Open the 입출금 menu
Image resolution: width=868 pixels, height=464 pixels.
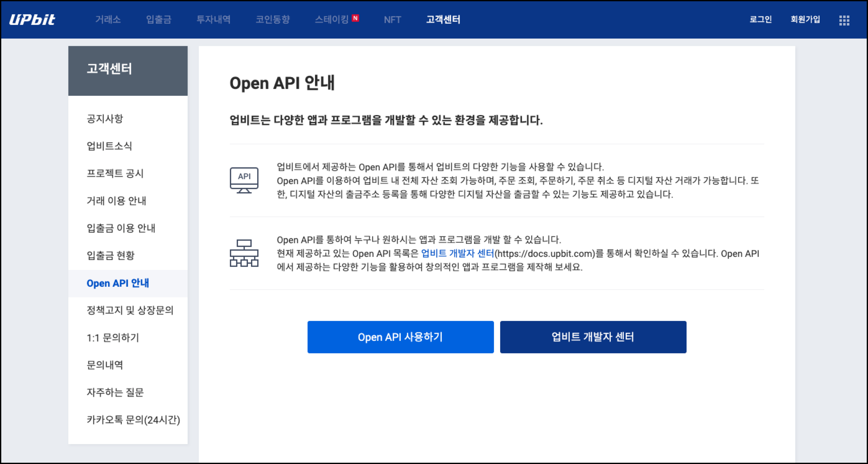pyautogui.click(x=159, y=20)
